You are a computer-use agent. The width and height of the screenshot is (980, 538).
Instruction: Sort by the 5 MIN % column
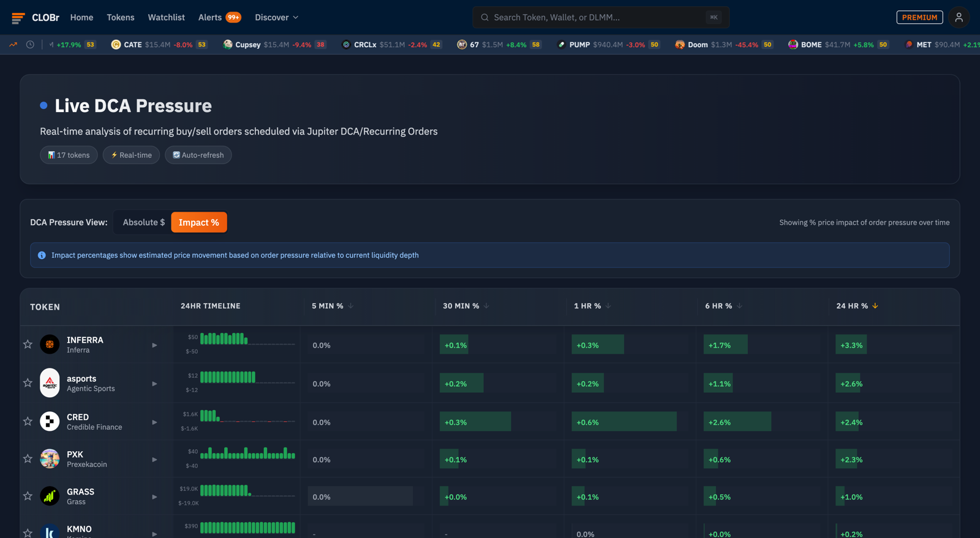(333, 305)
